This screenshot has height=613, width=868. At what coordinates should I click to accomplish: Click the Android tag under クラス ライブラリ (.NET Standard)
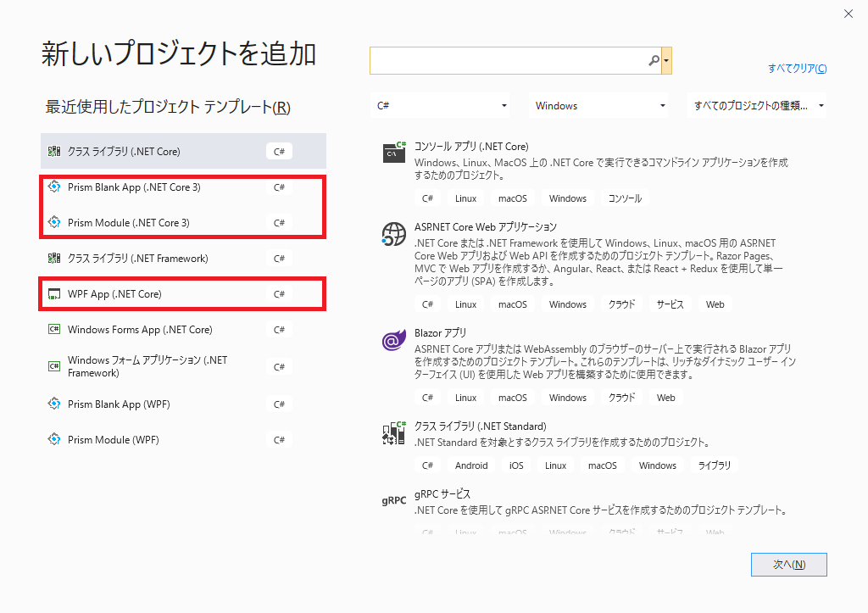click(471, 465)
